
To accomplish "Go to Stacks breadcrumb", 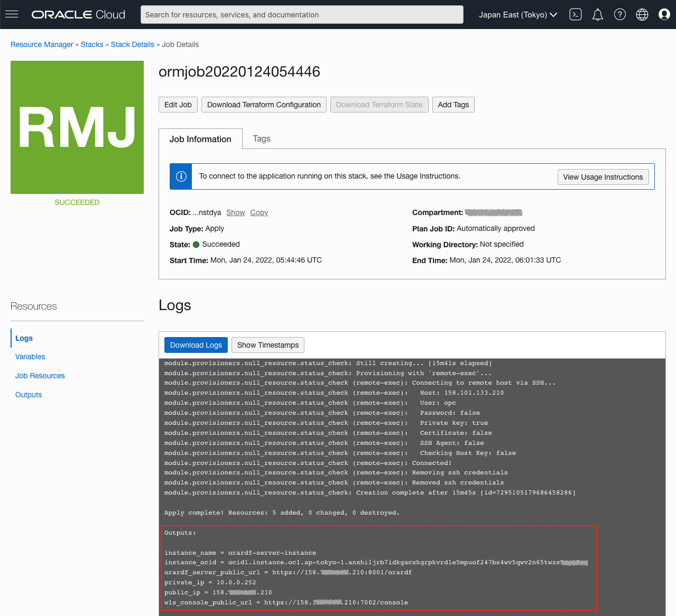I will coord(92,44).
